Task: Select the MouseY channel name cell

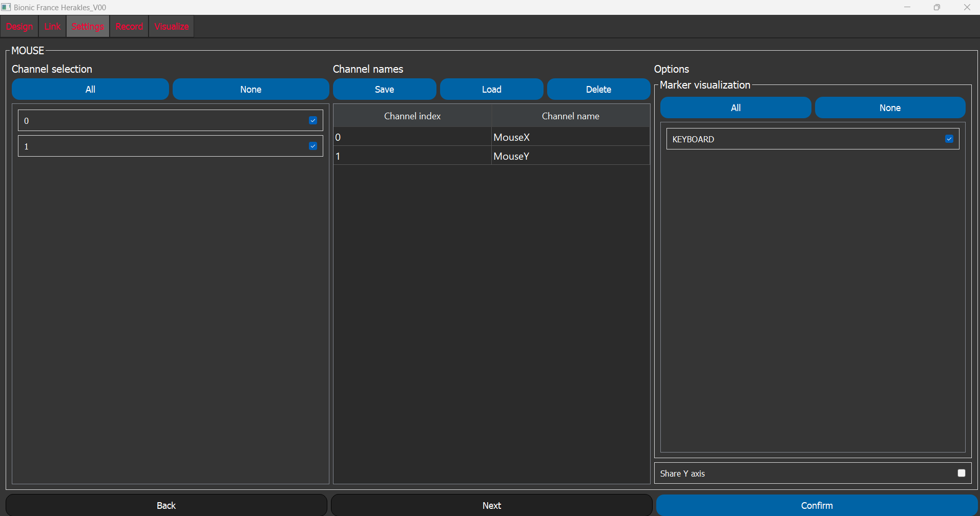Action: tap(570, 156)
